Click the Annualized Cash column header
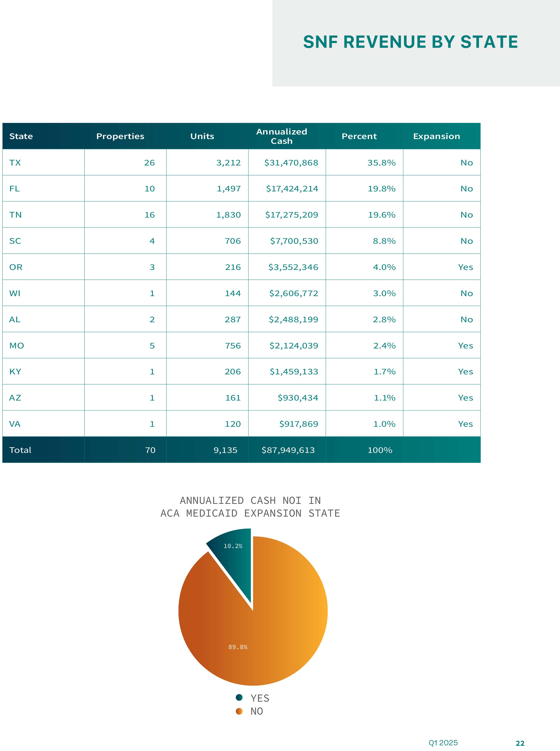The height and width of the screenshot is (751, 560). [281, 136]
